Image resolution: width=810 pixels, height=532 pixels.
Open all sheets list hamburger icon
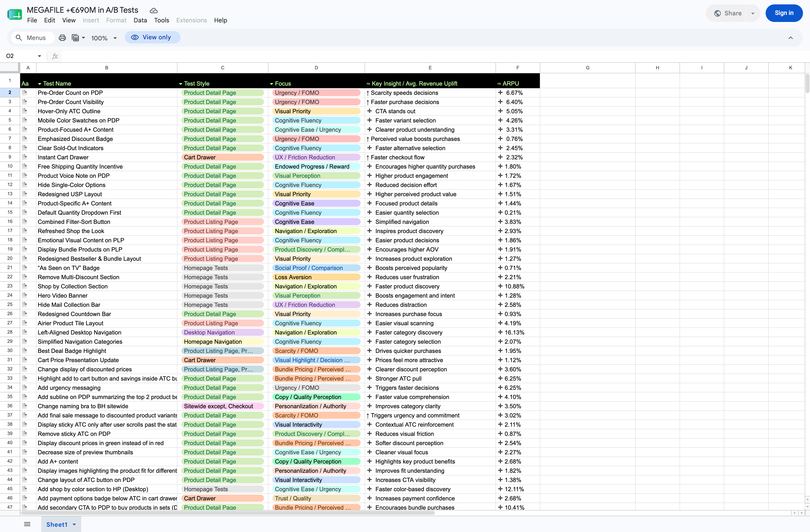27,524
